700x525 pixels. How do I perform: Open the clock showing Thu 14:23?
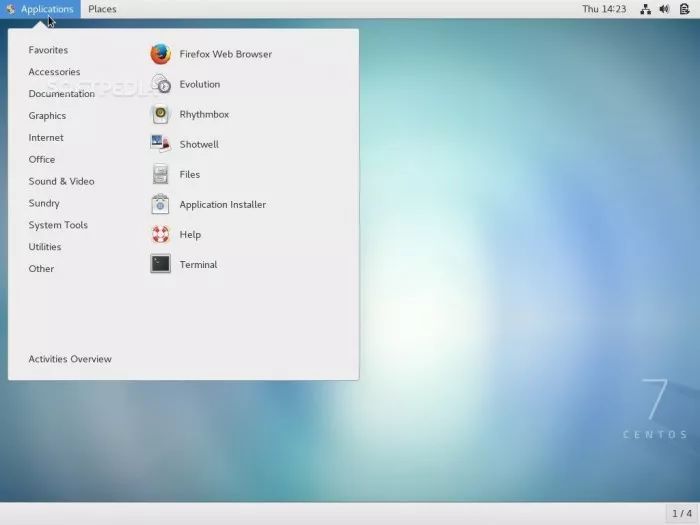click(x=603, y=9)
